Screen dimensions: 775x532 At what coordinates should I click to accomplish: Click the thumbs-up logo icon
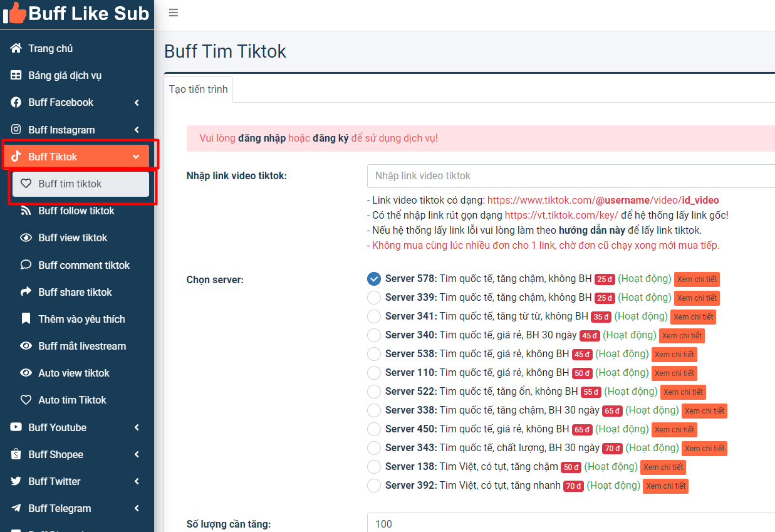(x=15, y=13)
